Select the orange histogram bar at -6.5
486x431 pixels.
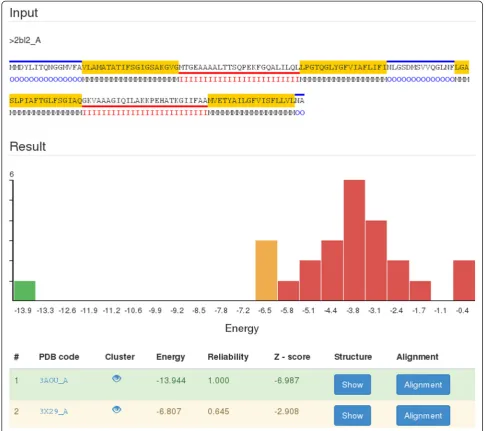266,270
